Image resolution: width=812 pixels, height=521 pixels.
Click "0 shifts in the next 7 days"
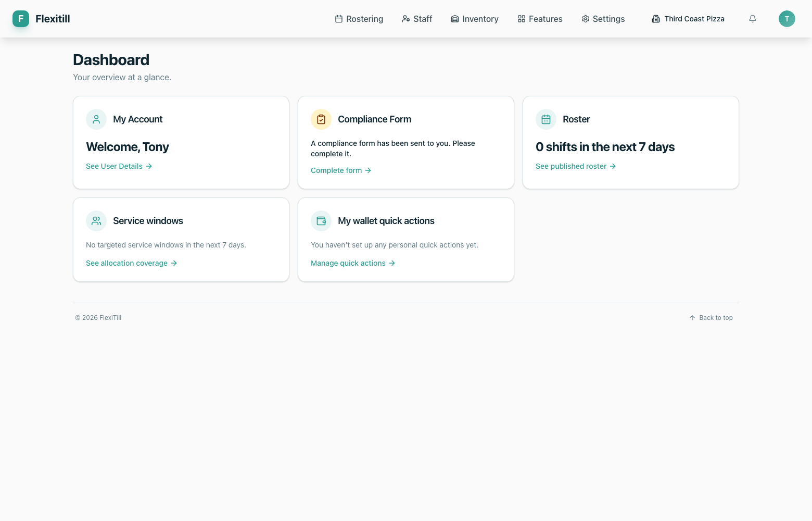[605, 147]
